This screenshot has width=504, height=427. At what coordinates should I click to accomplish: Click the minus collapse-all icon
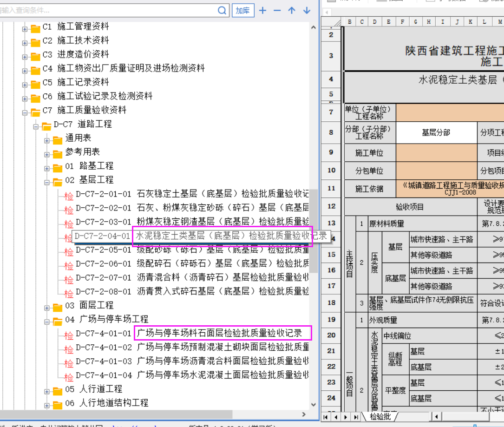pyautogui.click(x=277, y=11)
